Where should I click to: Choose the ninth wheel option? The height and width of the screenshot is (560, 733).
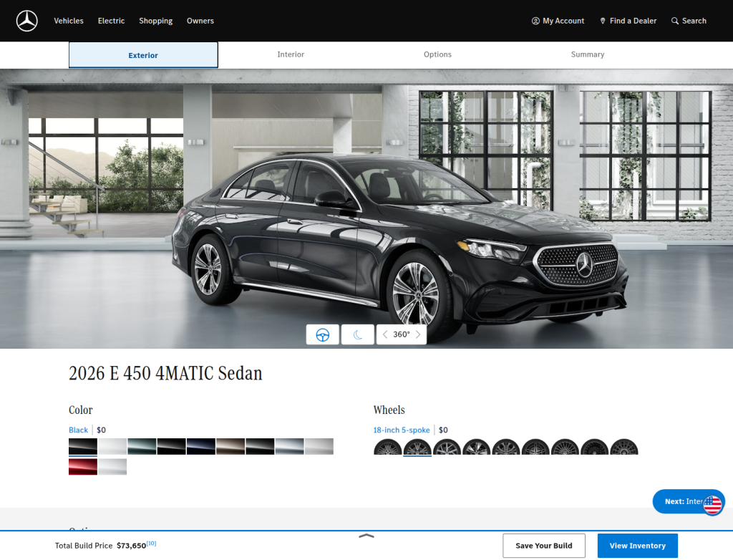point(624,448)
